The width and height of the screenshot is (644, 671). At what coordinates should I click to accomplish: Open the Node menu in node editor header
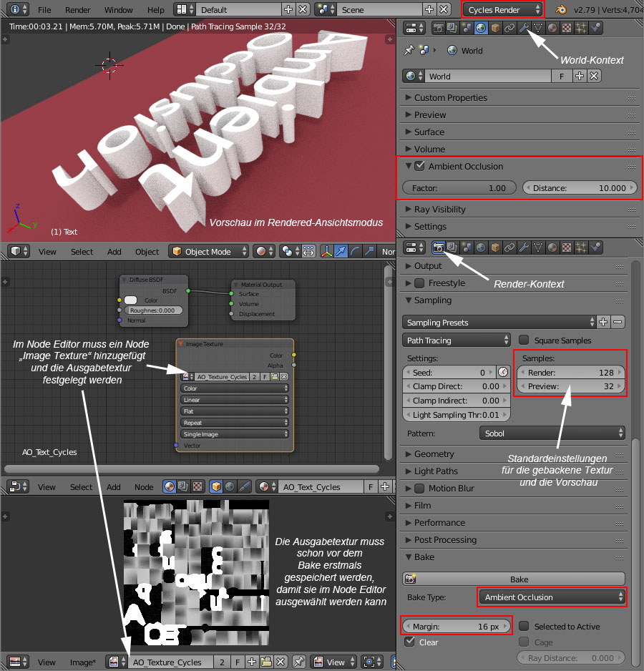[x=144, y=487]
